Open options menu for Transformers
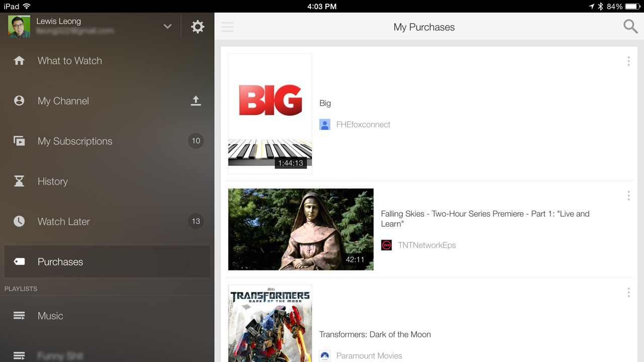The height and width of the screenshot is (362, 644). point(628,293)
